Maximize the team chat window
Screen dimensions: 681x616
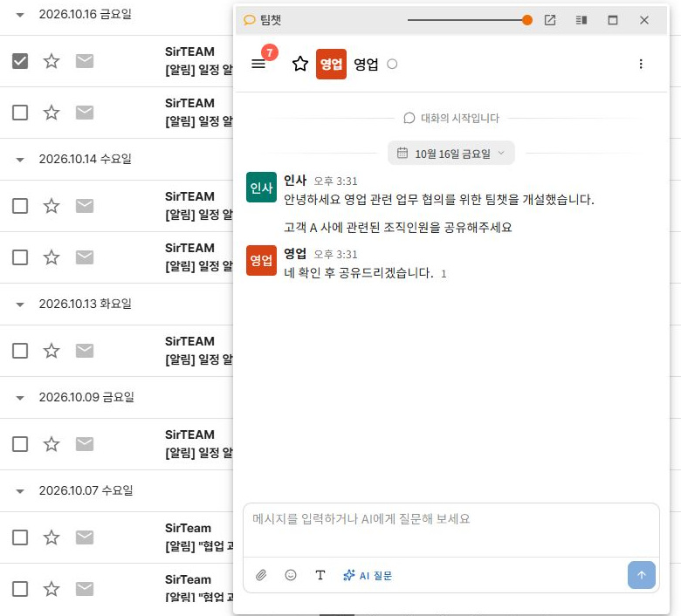(x=612, y=20)
